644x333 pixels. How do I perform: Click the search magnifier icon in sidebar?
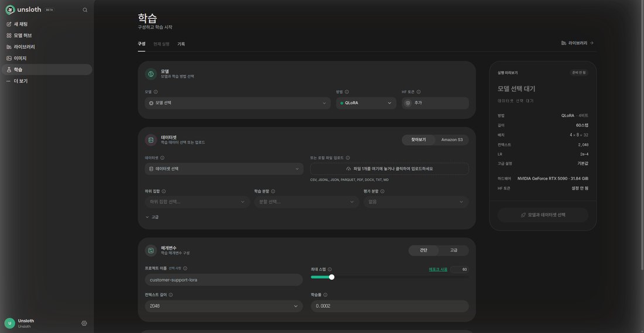pyautogui.click(x=85, y=10)
